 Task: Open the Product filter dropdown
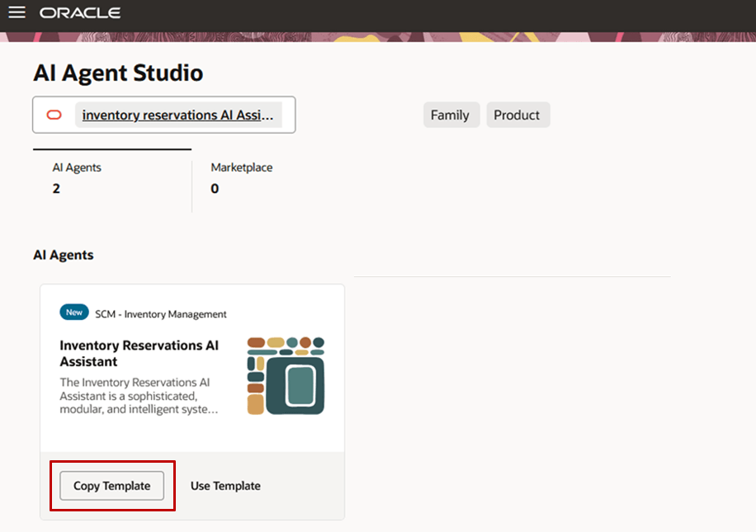517,115
